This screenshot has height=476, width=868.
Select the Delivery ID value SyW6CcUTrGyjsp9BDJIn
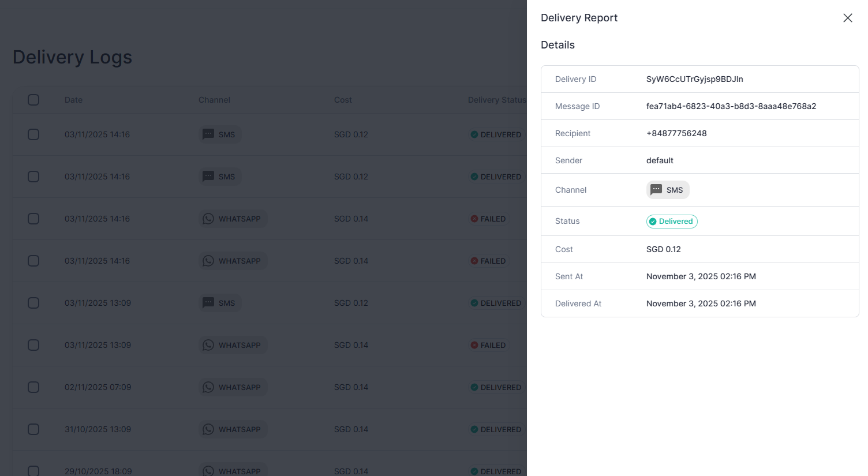[694, 79]
